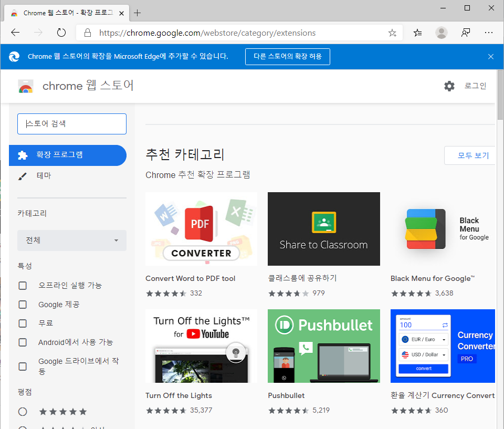Select the five-star rating radio button
504x429 pixels.
pos(23,412)
